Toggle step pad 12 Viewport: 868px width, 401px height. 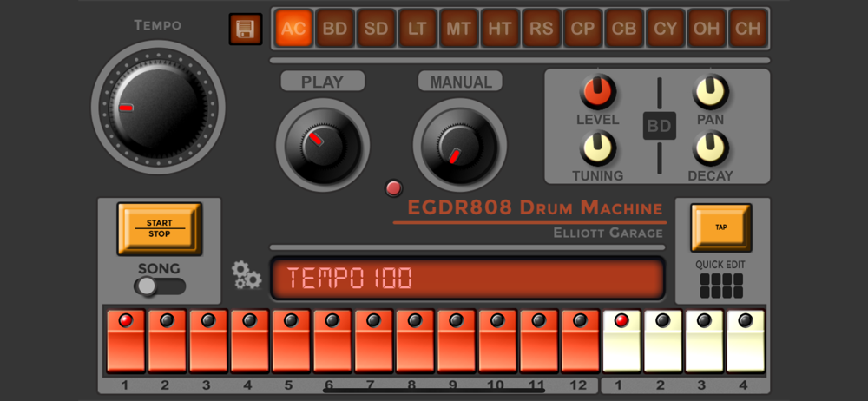click(580, 341)
